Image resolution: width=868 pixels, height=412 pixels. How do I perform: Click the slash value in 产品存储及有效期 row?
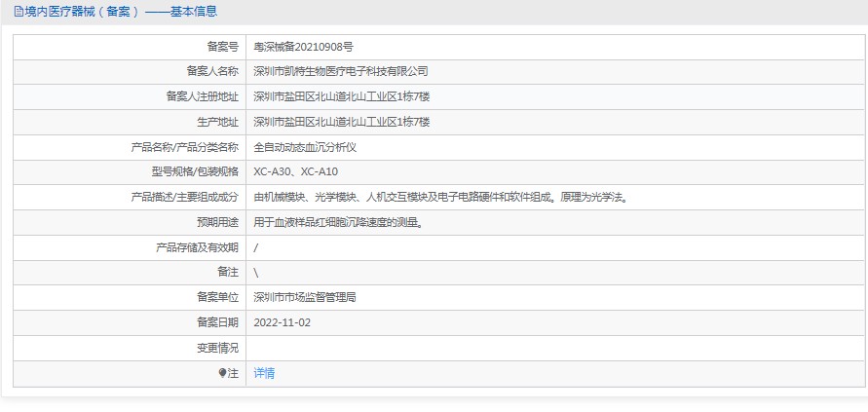point(256,248)
